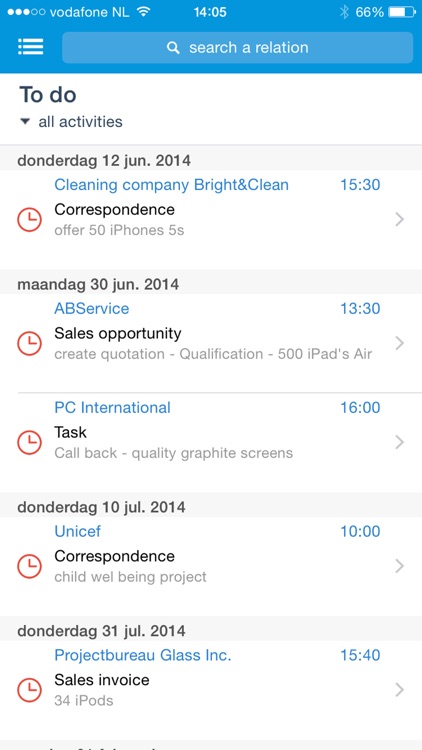
Task: Tap clock icon beside ABService Sales opportunity
Action: [30, 343]
